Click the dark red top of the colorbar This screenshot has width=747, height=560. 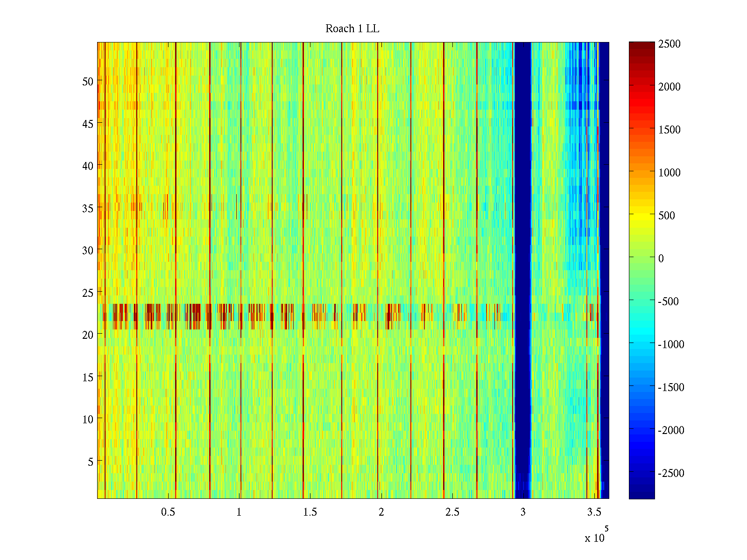[641, 46]
